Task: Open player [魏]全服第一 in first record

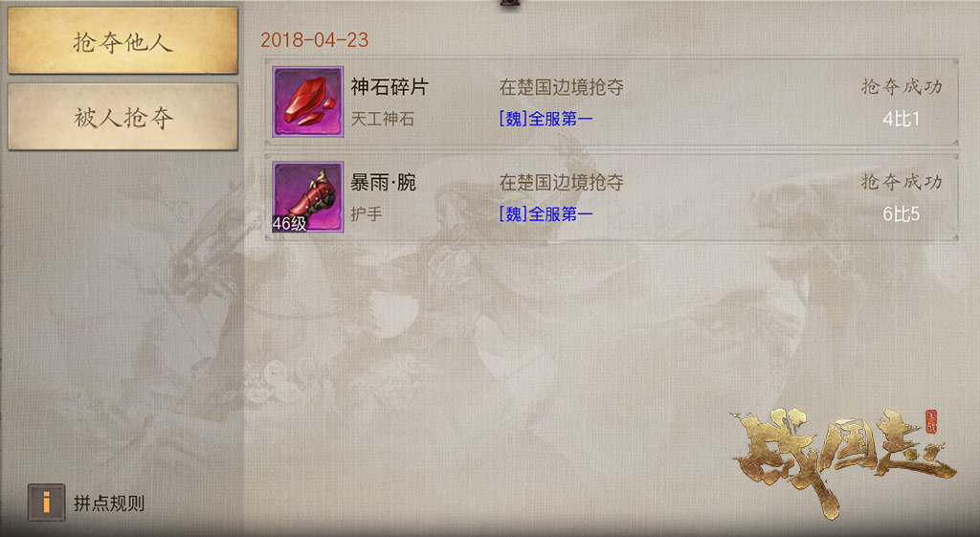Action: (546, 118)
